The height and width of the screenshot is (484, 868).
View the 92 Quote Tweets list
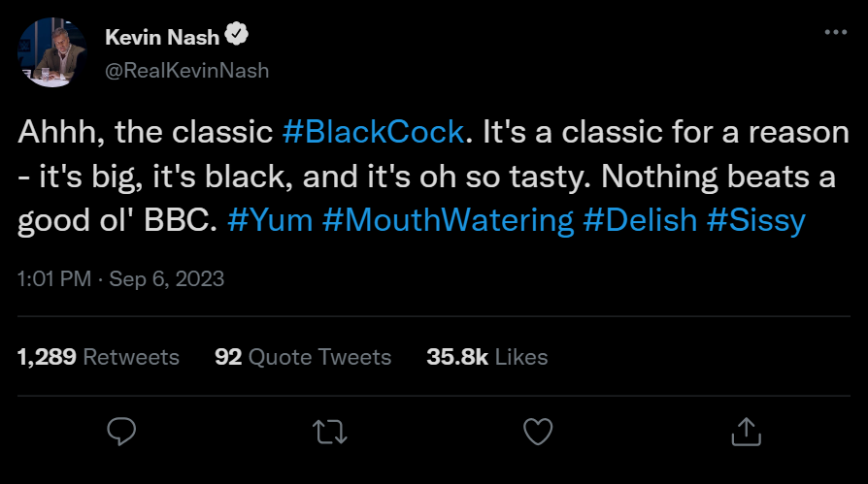pos(303,357)
